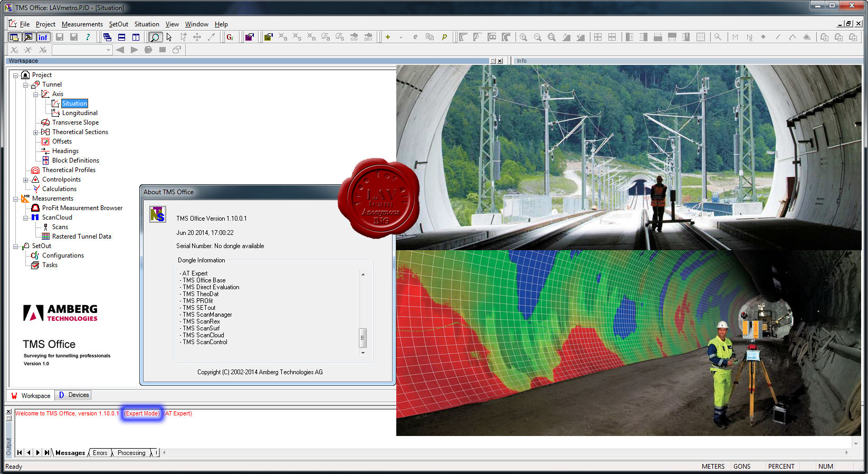The height and width of the screenshot is (474, 868).
Task: Click the stop square icon
Action: point(163,50)
